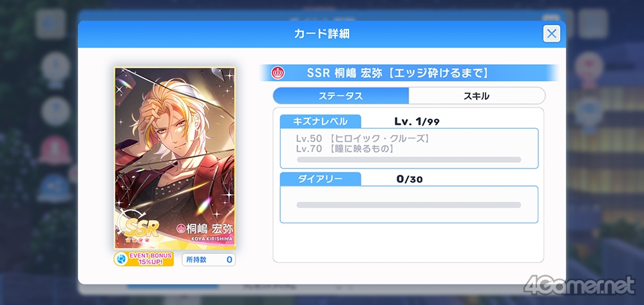
Task: Click the blurred blue round icon behind the dialog
Action: (55, 187)
